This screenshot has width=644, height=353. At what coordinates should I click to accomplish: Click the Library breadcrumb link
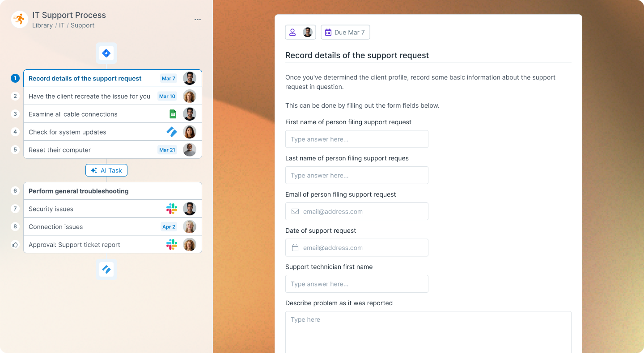(42, 25)
